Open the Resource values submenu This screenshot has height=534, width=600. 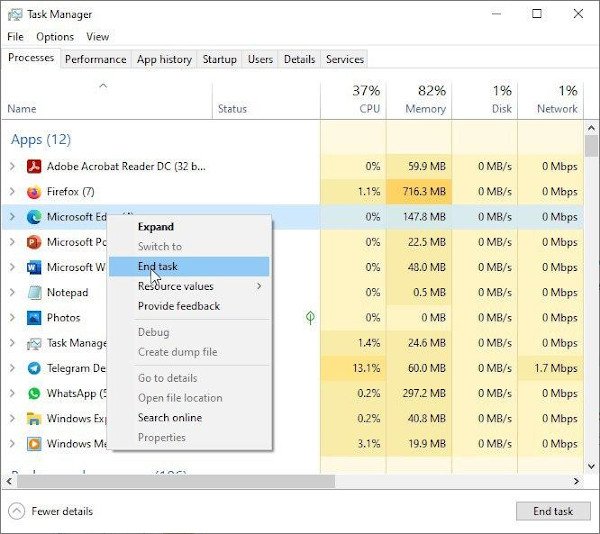click(189, 286)
